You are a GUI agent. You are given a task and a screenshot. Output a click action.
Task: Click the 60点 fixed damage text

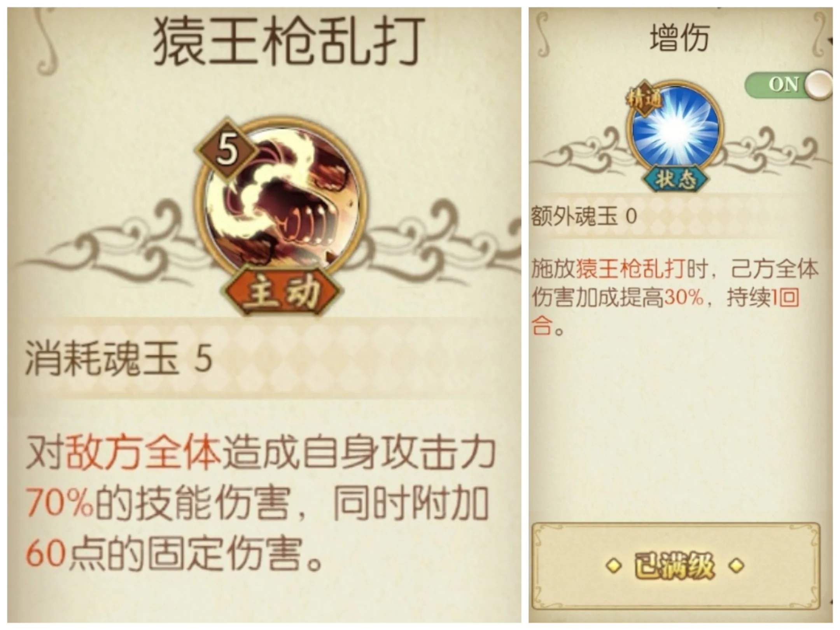coord(64,554)
